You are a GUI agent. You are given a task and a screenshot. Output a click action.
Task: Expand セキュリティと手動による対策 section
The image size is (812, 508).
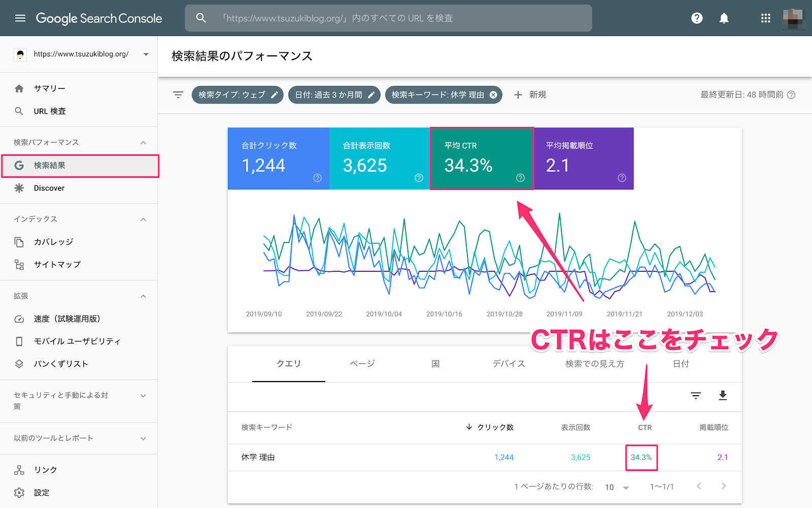[143, 396]
